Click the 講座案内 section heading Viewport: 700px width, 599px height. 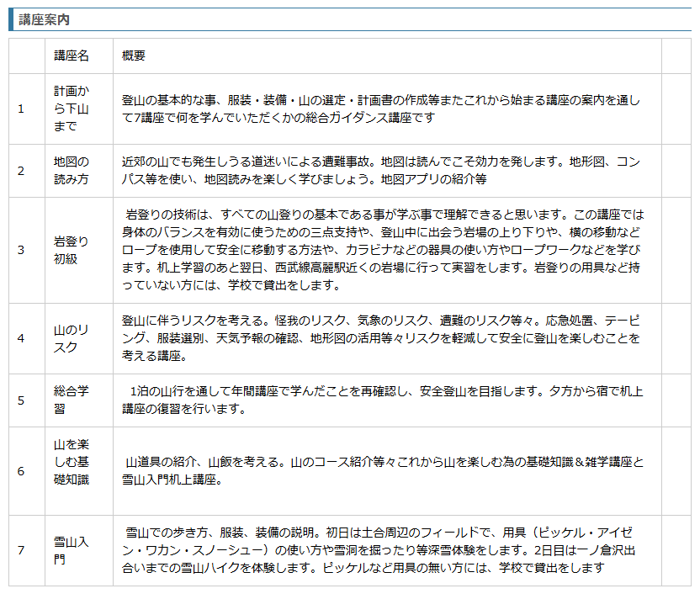[x=44, y=19]
